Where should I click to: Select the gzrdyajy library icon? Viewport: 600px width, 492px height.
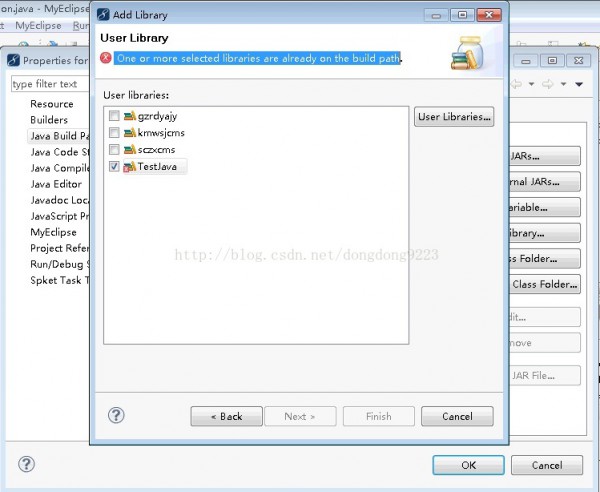130,116
